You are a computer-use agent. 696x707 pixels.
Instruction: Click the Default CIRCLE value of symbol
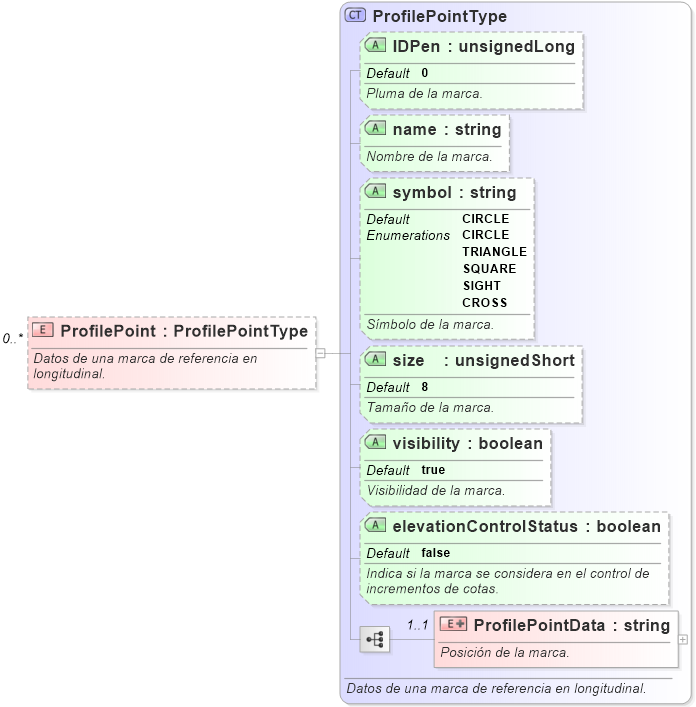pos(485,219)
